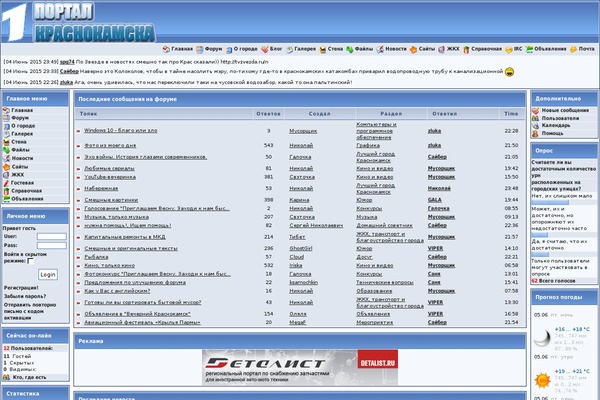The image size is (600, 400).
Task: Click the poll bar under 'Да, я считаю'
Action: (x=540, y=254)
